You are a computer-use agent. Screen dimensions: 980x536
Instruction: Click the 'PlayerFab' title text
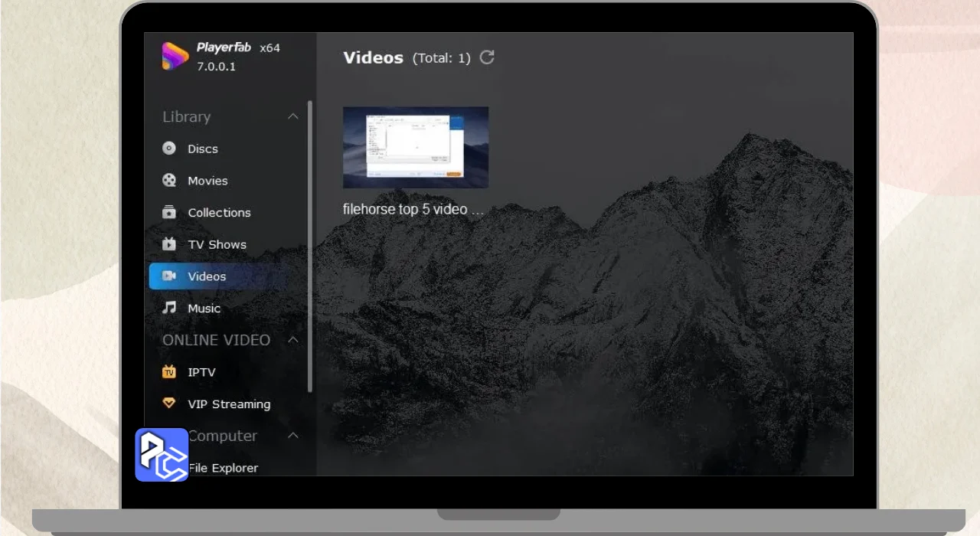tap(224, 47)
